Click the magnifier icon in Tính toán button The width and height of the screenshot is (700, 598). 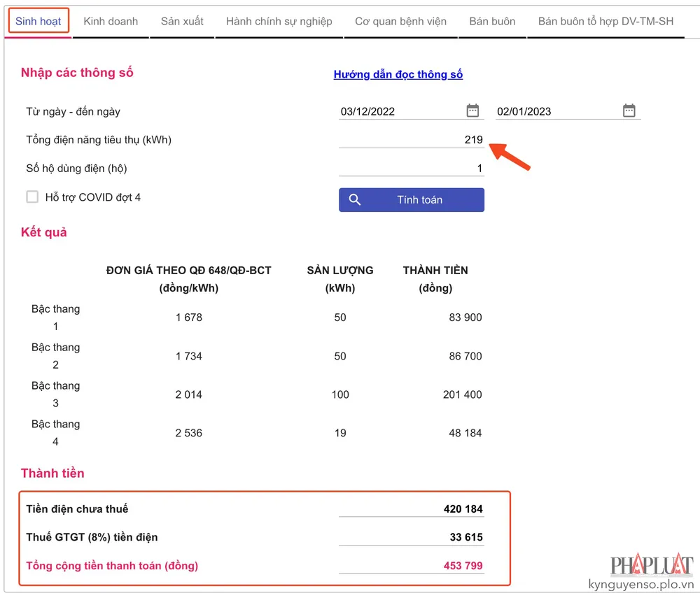tap(355, 200)
